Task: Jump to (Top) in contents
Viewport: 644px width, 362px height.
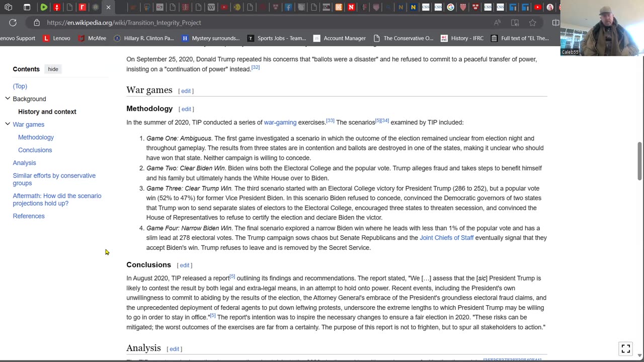Action: coord(20,86)
